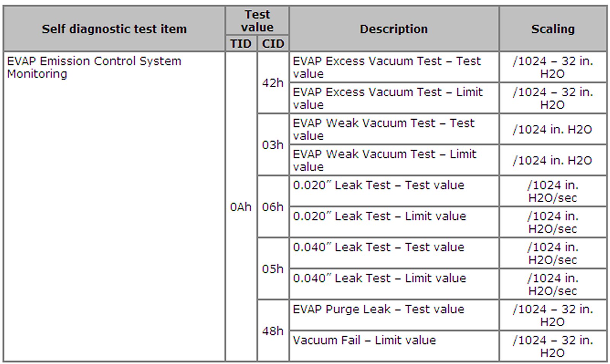Select the CID sub-header cell
The height and width of the screenshot is (364, 610).
pyautogui.click(x=273, y=44)
